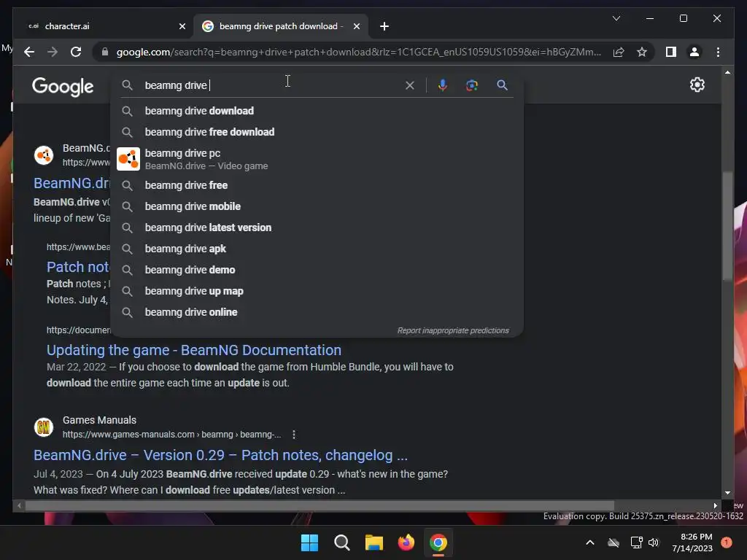Open Updating the game BeamNG Documentation
This screenshot has height=560, width=747.
[x=194, y=350]
